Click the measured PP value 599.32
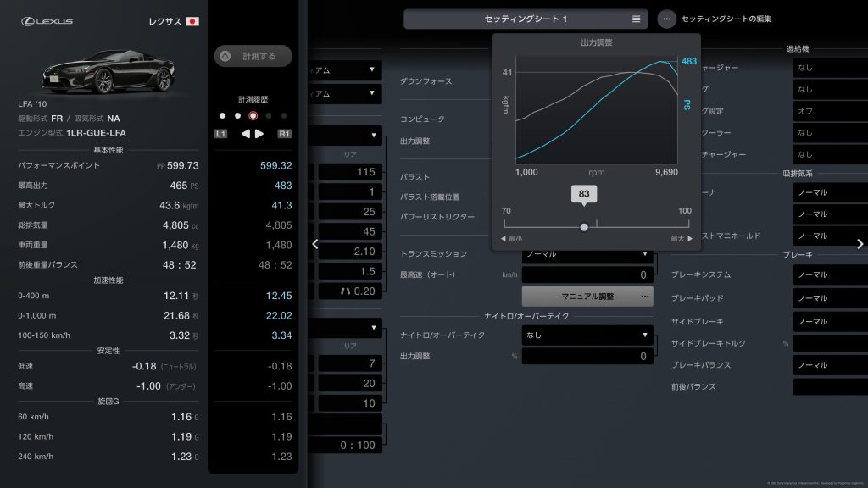The height and width of the screenshot is (488, 868). [x=275, y=165]
